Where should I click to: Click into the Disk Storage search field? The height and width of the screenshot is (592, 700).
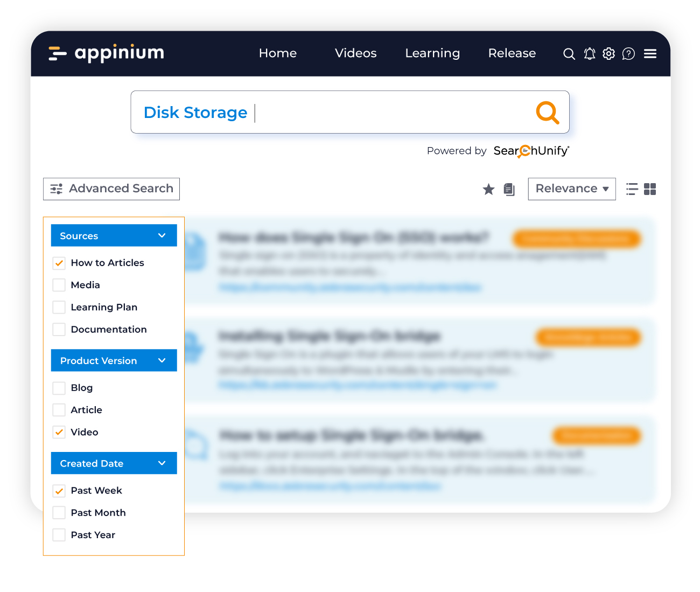click(x=350, y=112)
